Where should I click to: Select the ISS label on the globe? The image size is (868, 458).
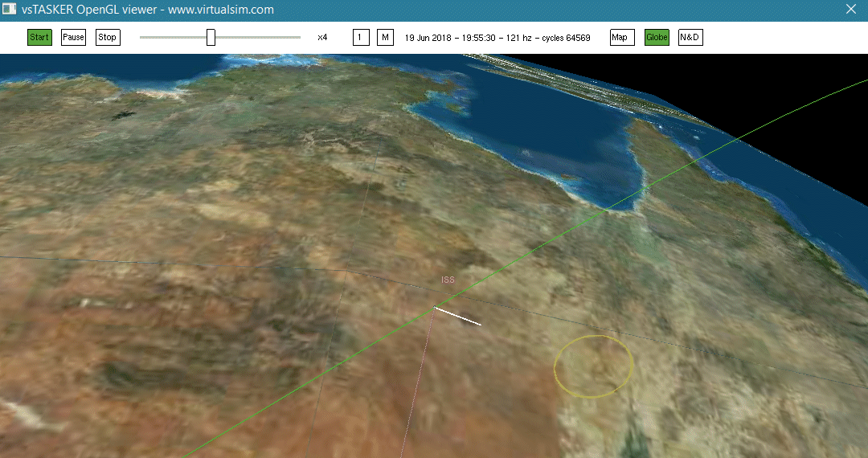tap(448, 280)
